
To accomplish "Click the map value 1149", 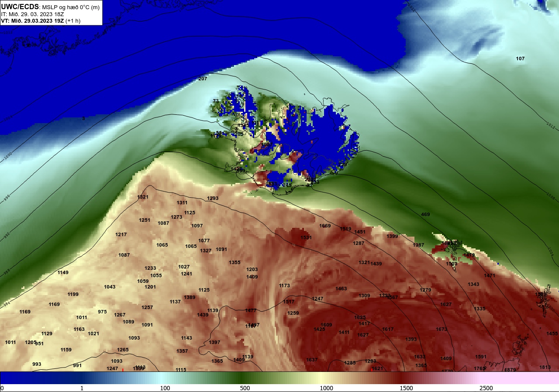I will click(63, 272).
